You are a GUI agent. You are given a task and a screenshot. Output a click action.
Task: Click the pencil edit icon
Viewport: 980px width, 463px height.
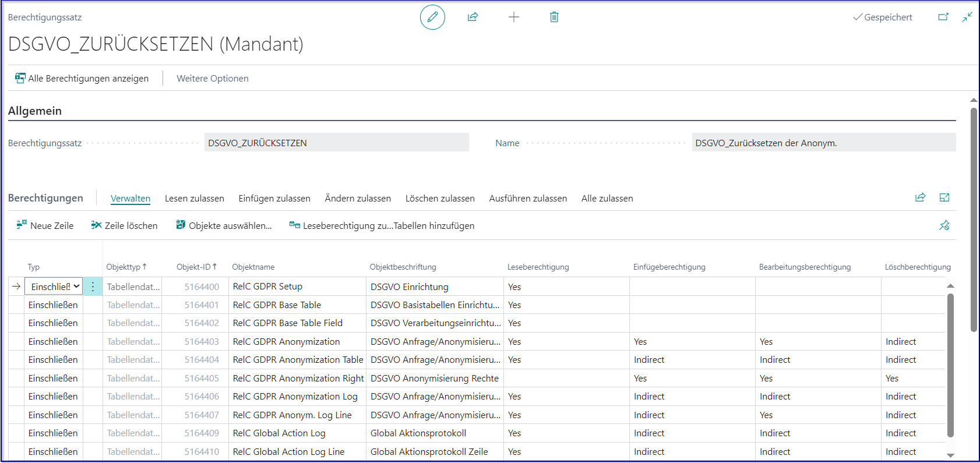point(432,17)
